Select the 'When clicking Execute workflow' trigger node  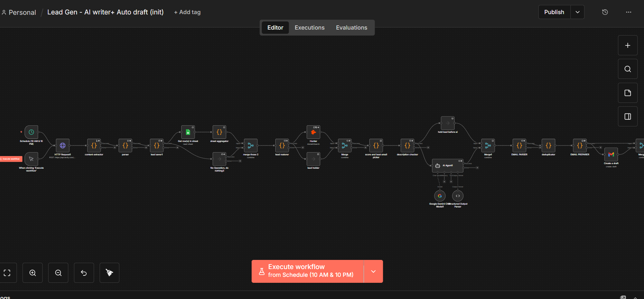point(31,159)
